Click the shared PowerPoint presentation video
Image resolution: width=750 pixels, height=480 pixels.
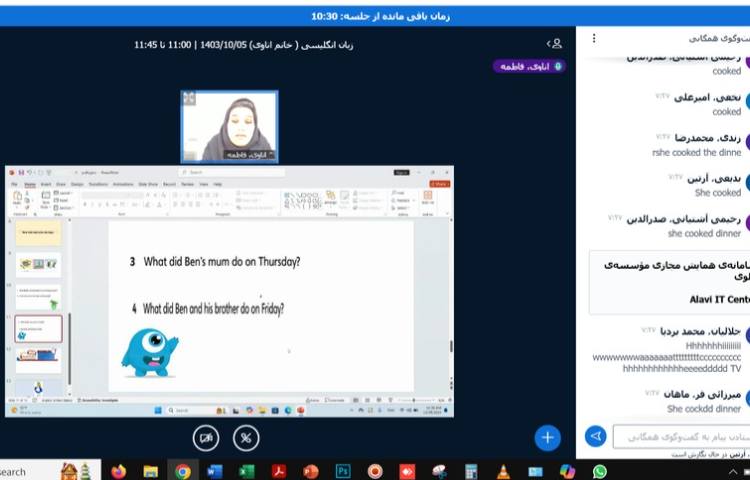[x=230, y=292]
